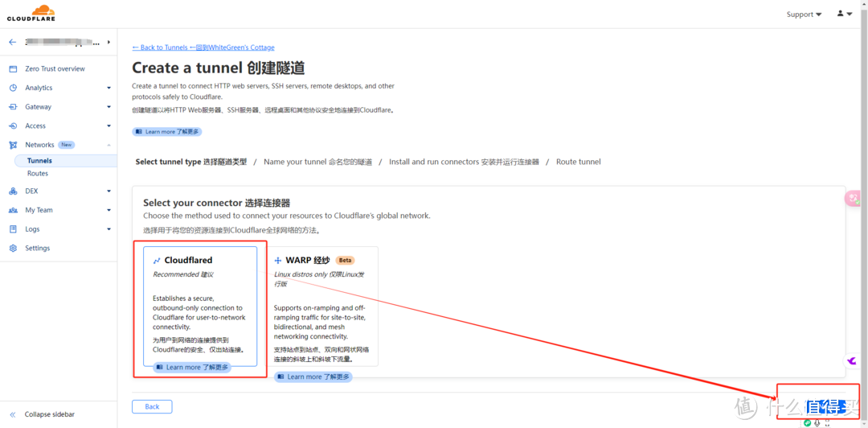
Task: Click the back arrow above the sidebar
Action: click(13, 42)
